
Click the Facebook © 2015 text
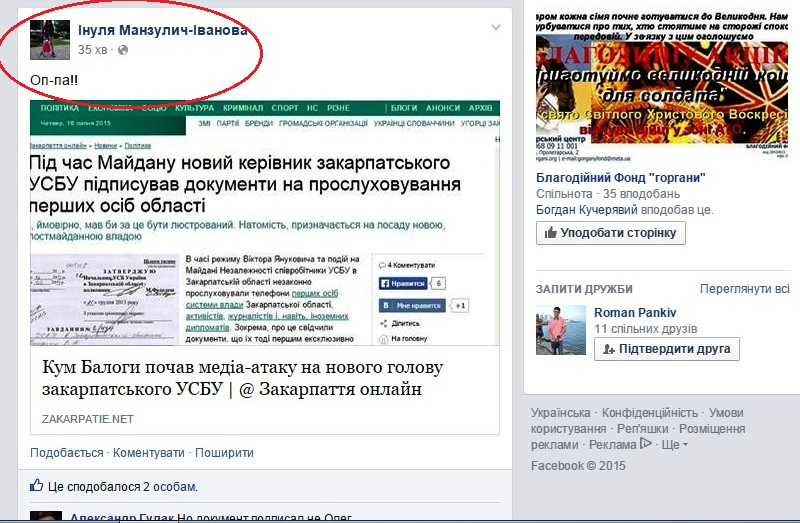[x=578, y=466]
